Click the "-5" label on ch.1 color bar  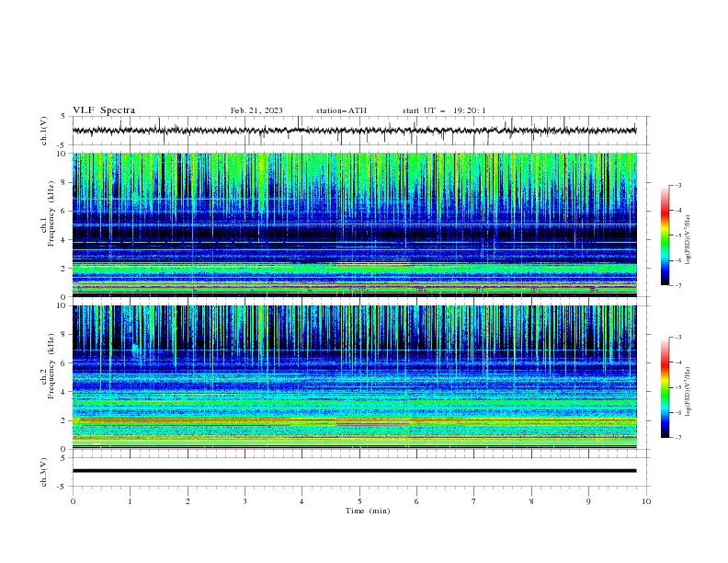tap(677, 236)
